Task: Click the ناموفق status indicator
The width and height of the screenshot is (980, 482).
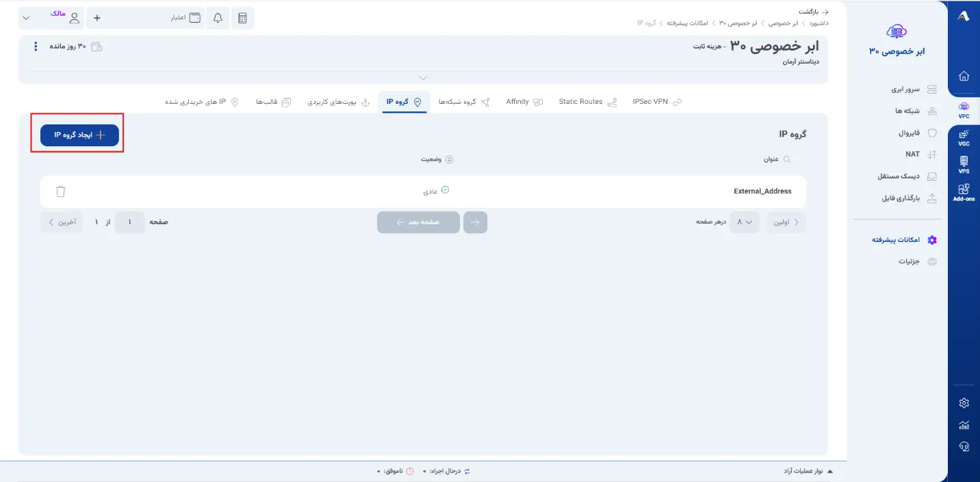Action: (395, 471)
